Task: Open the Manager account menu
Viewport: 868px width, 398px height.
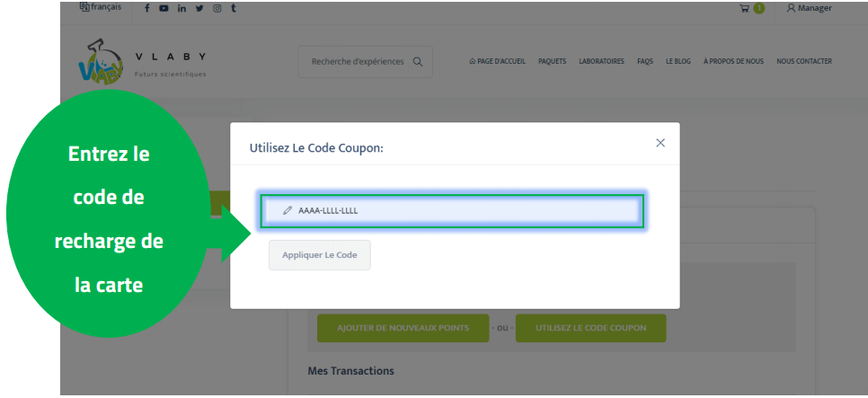Action: point(809,8)
